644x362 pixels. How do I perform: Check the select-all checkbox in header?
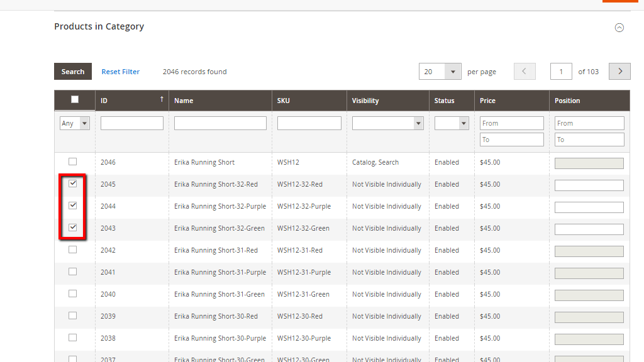[74, 99]
